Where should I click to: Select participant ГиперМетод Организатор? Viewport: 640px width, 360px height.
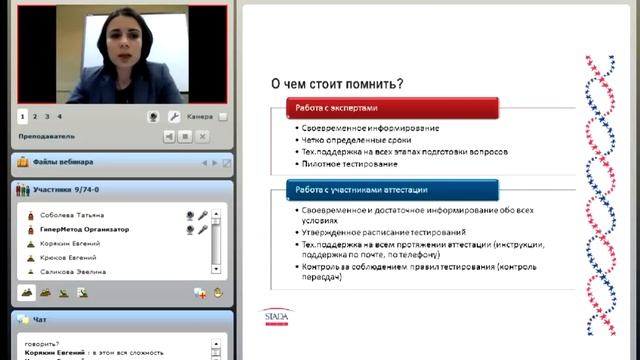click(x=84, y=229)
